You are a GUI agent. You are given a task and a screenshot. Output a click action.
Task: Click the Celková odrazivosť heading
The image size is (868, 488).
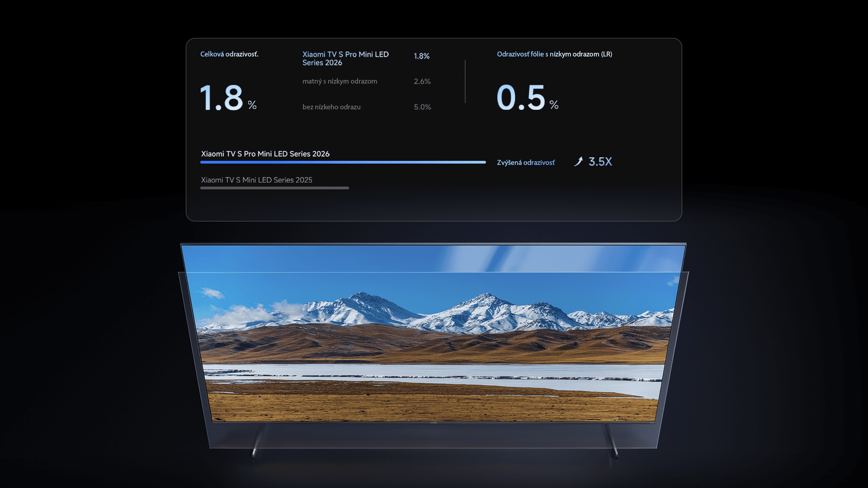coord(229,54)
